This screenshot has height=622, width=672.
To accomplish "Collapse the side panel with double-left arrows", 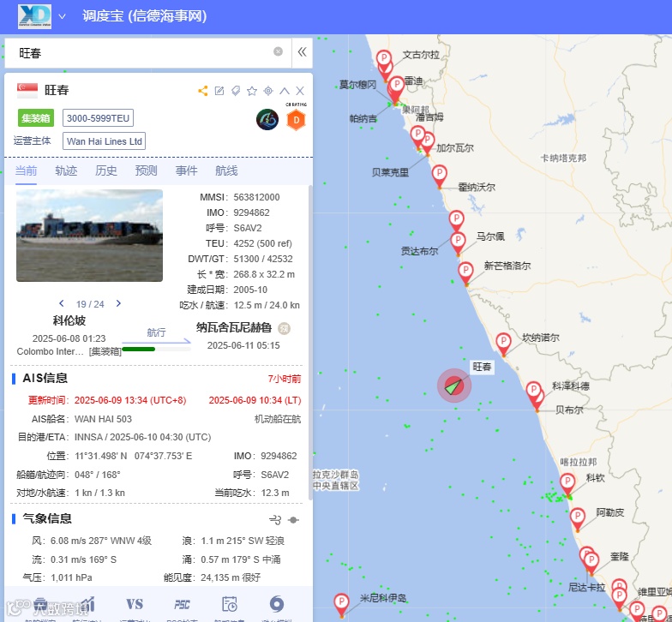I will tap(302, 52).
